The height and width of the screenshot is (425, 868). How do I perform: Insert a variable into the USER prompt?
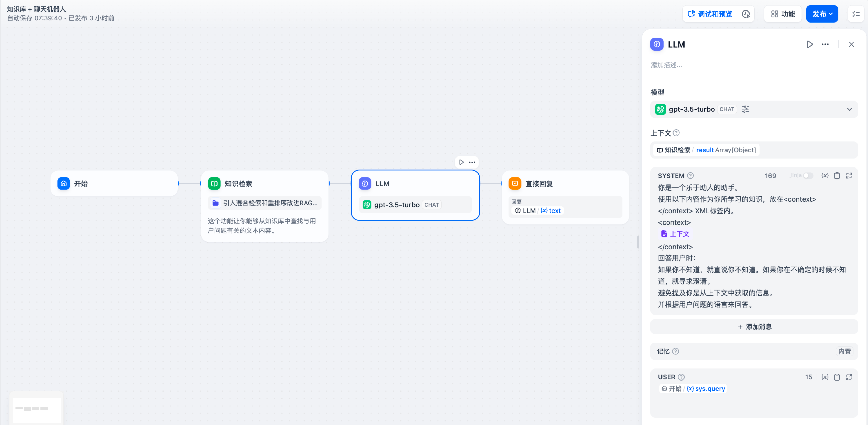click(x=825, y=377)
